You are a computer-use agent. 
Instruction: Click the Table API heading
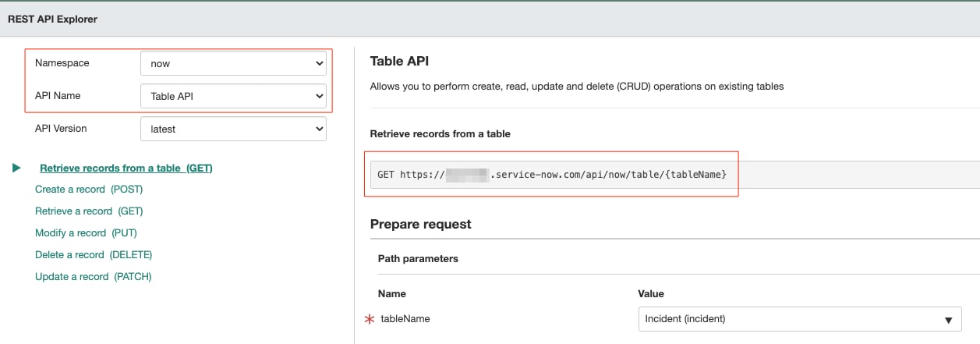tap(399, 61)
